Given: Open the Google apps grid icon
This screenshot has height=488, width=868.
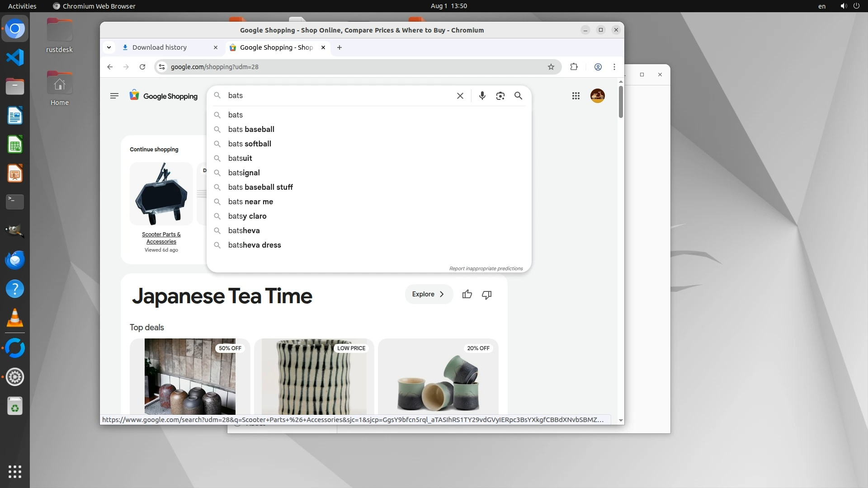Looking at the screenshot, I should tap(576, 96).
